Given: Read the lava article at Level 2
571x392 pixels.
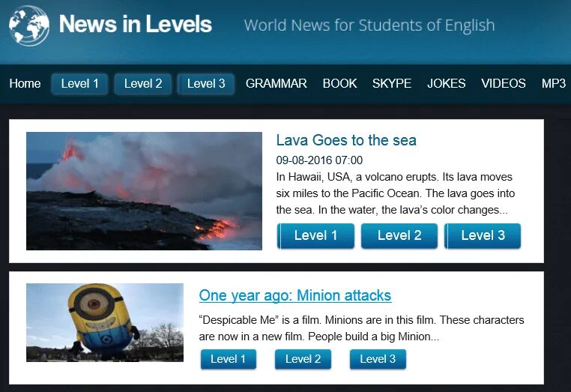Looking at the screenshot, I should point(399,235).
